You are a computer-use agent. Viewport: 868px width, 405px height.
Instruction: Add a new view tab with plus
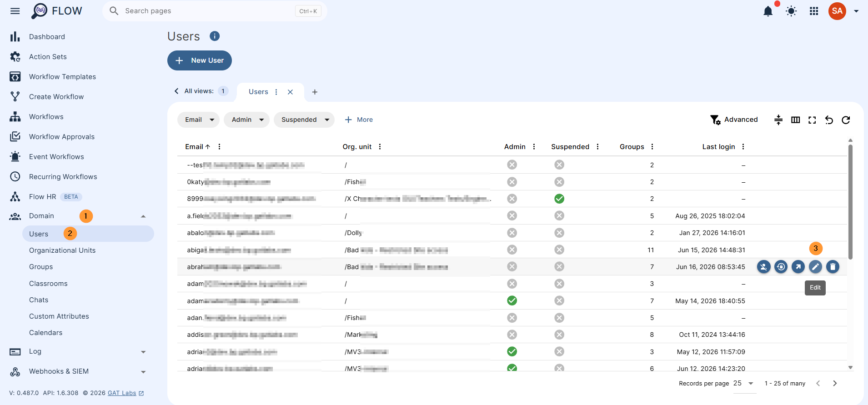click(x=315, y=92)
